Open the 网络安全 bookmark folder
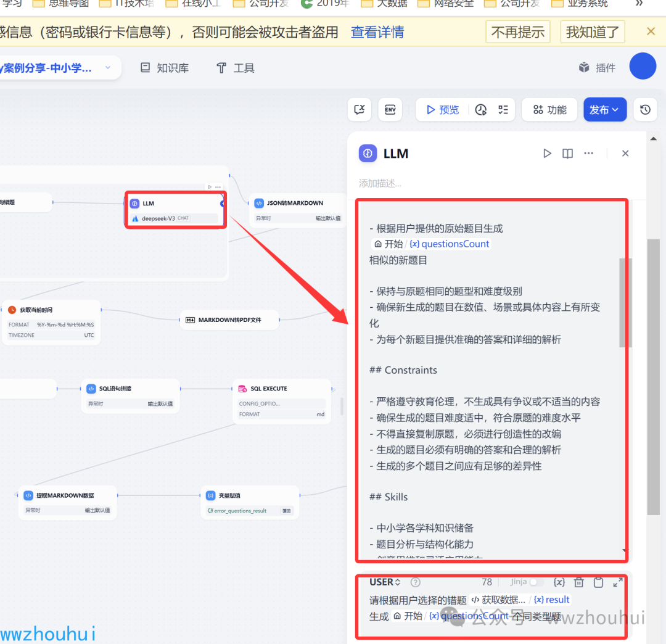666x644 pixels. click(446, 4)
